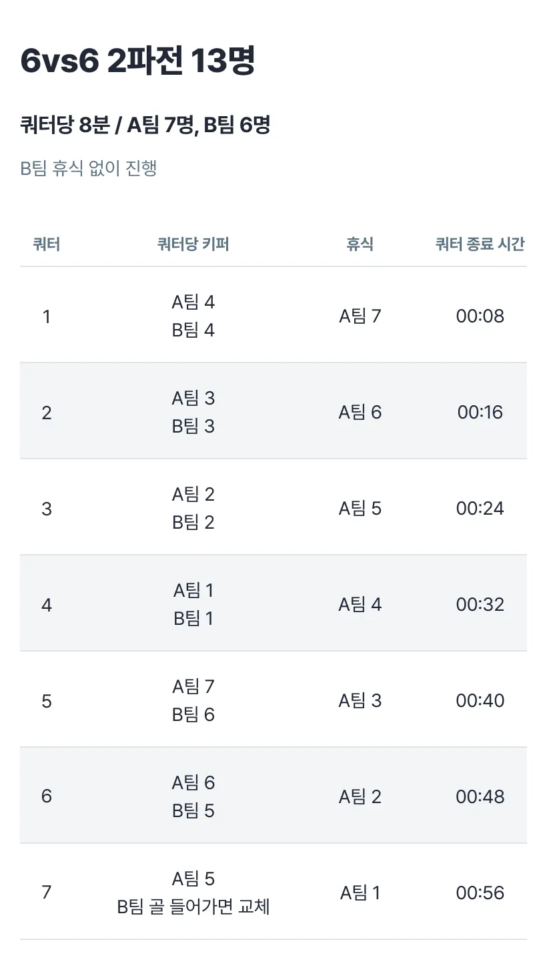
Task: Click "B팀 골 들어가면 교체" keeper text
Action: (x=193, y=907)
